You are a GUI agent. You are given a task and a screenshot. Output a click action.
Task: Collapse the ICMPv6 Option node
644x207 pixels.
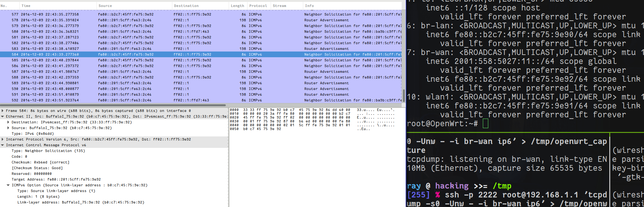(x=8, y=185)
